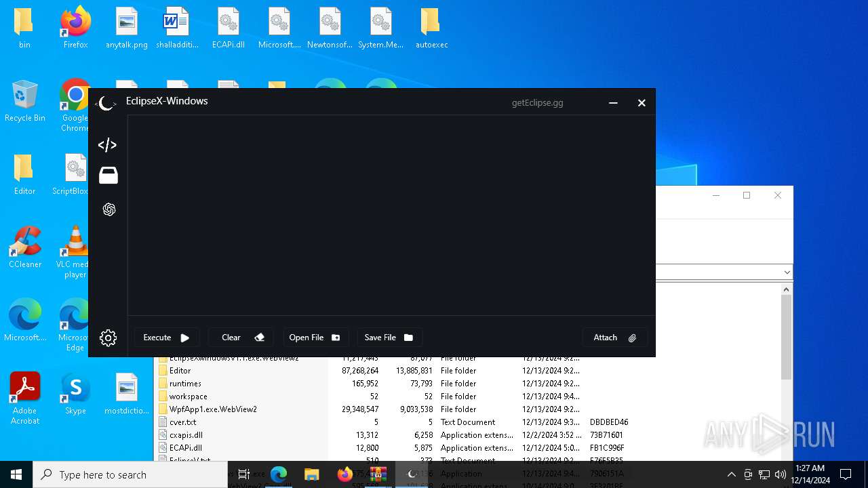Image resolution: width=868 pixels, height=488 pixels.
Task: Select the Newtonsof... desktop file
Action: point(330,28)
